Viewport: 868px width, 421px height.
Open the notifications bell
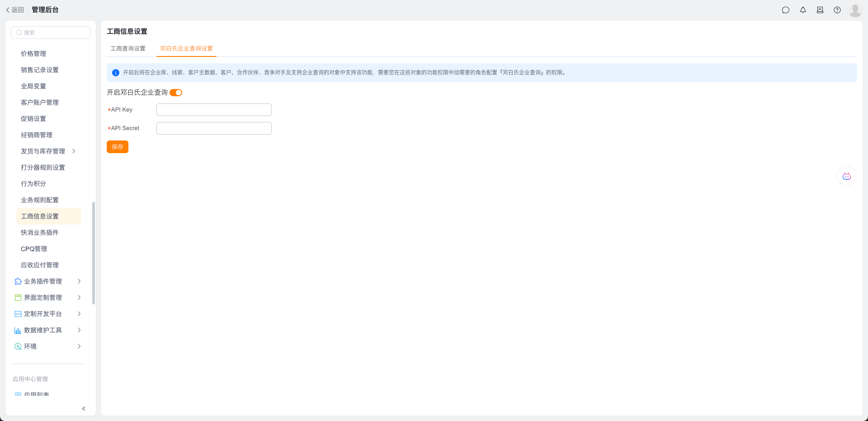pos(803,10)
